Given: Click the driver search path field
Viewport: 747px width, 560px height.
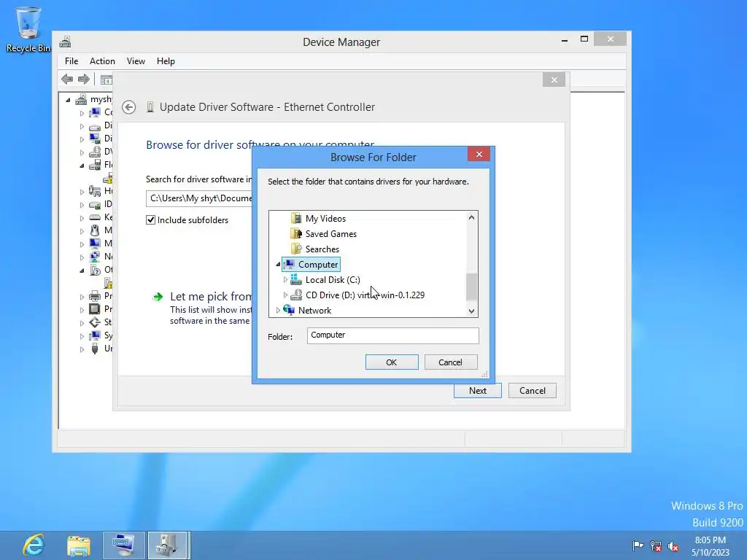Looking at the screenshot, I should pos(199,198).
